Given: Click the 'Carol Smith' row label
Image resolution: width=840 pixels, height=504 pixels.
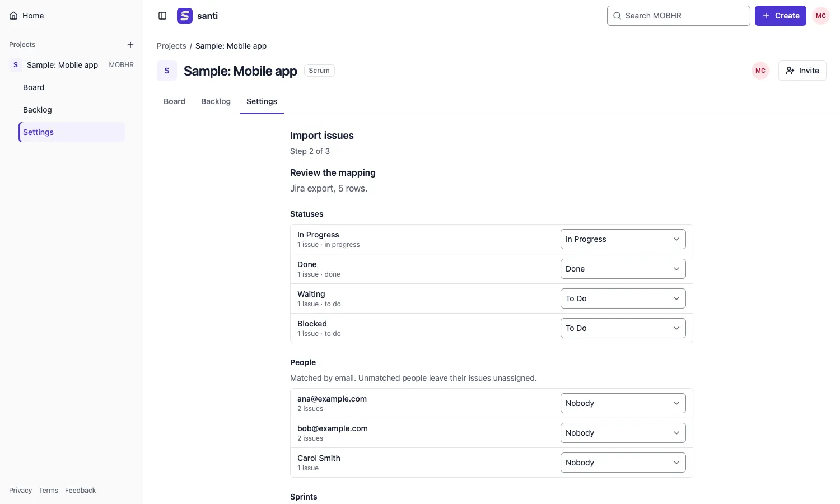Looking at the screenshot, I should tap(319, 458).
